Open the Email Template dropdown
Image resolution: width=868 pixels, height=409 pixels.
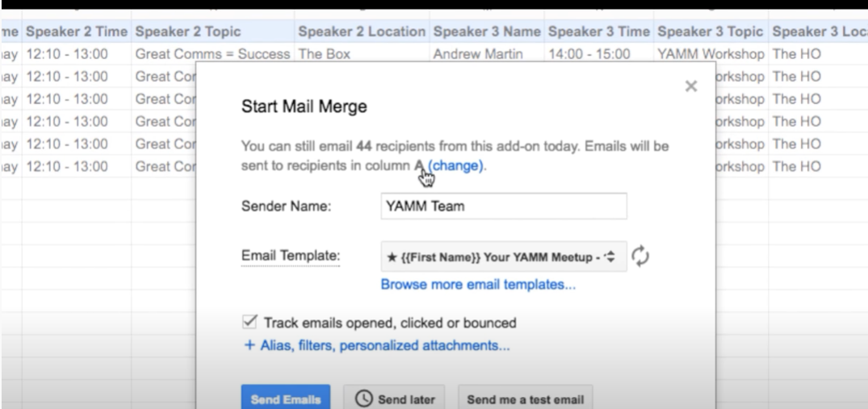pos(504,257)
